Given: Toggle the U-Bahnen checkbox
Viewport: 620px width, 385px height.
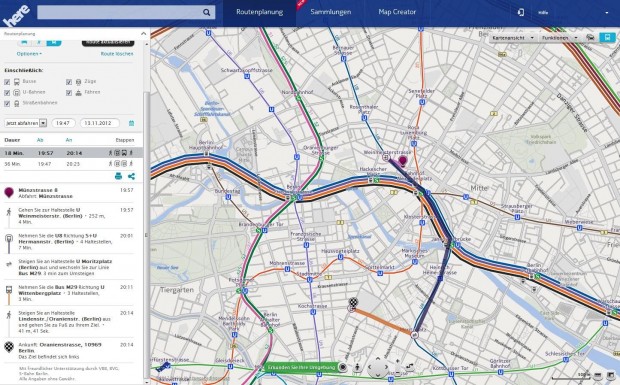Looking at the screenshot, I should (x=7, y=92).
